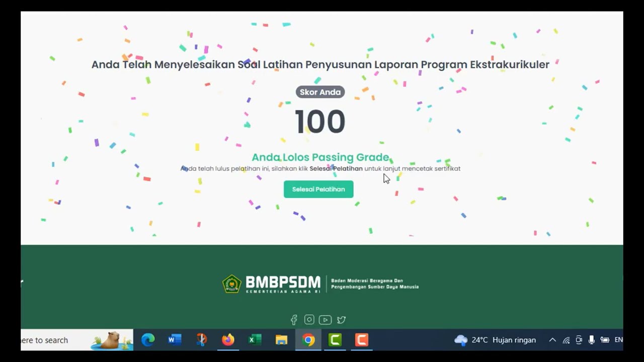Open the Instagram icon in the footer
The height and width of the screenshot is (362, 644).
(x=309, y=320)
